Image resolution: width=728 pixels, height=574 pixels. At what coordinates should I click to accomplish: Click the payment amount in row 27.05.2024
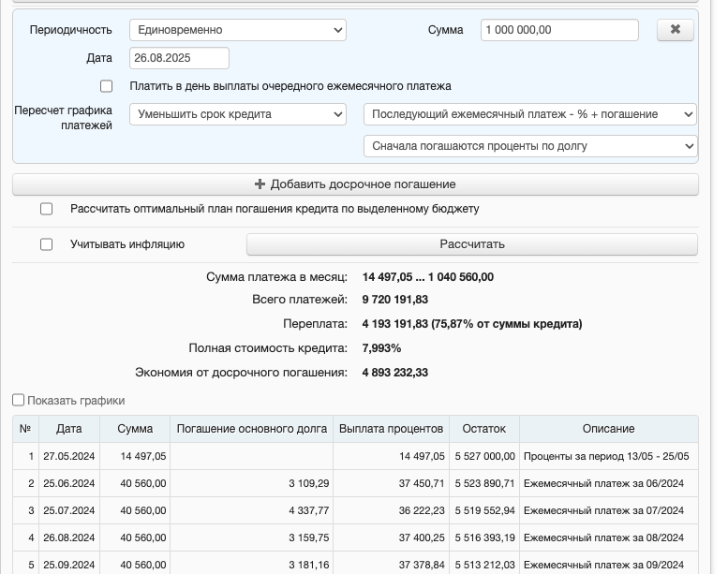click(x=143, y=456)
